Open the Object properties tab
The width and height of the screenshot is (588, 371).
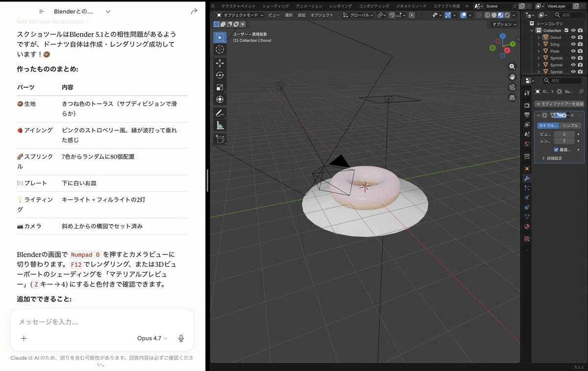(x=527, y=169)
